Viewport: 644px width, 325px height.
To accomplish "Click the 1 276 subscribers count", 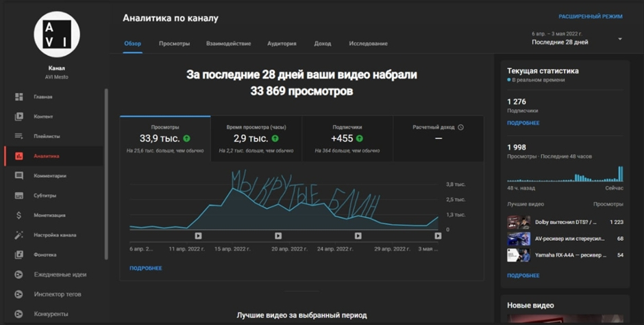I will (517, 102).
